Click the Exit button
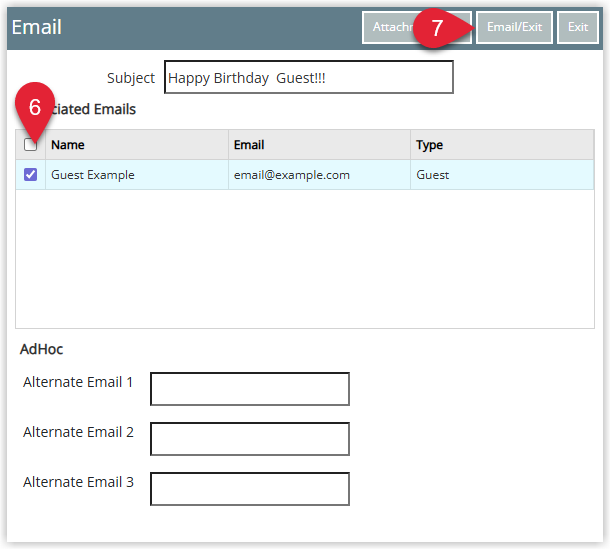The width and height of the screenshot is (611, 550). [577, 27]
